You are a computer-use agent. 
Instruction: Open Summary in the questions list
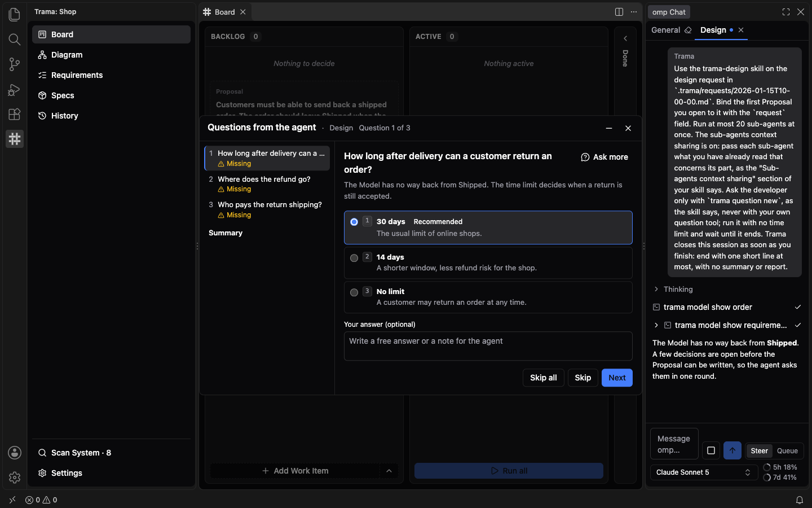267,233
